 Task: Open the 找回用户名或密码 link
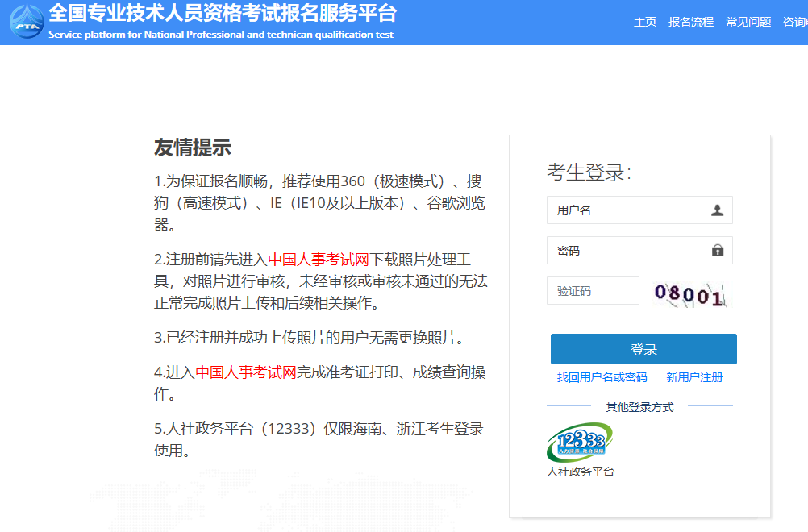pyautogui.click(x=602, y=377)
